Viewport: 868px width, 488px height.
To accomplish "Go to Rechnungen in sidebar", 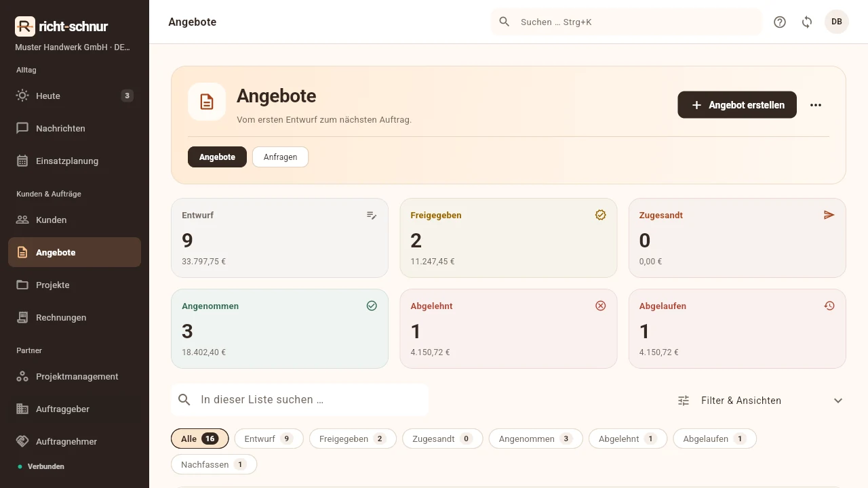I will 75,317.
